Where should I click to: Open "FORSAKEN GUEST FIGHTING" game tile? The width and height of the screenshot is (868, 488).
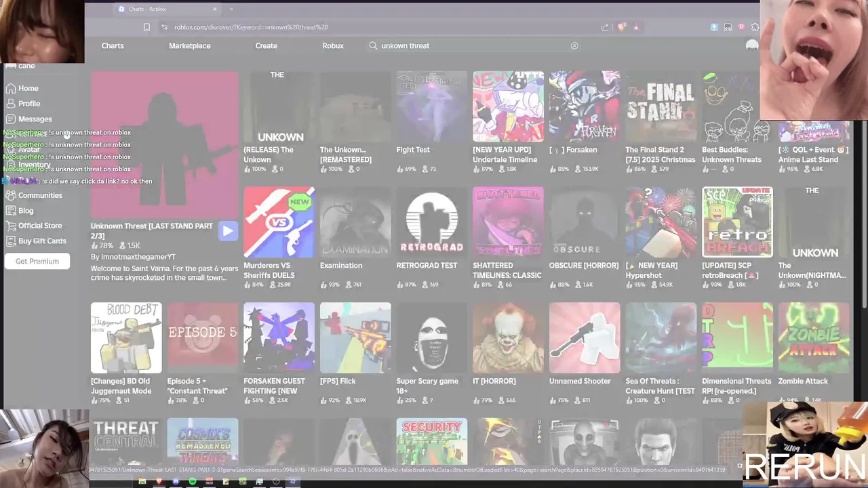279,353
